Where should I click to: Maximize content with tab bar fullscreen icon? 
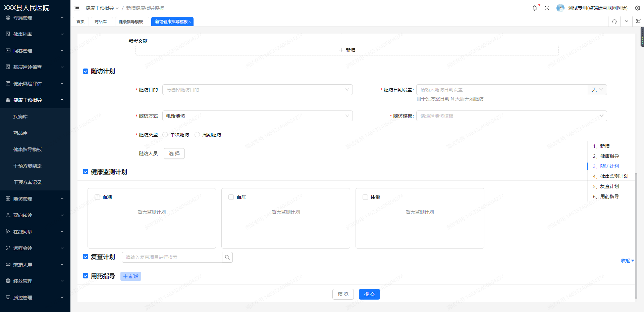point(639,21)
